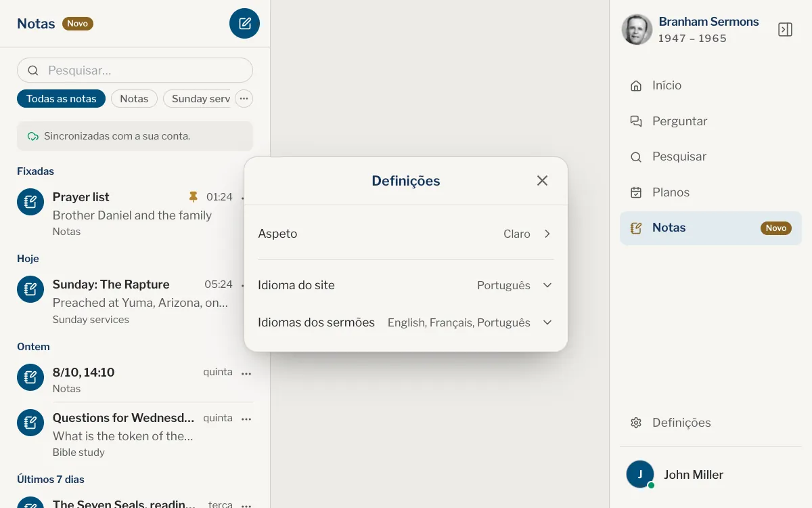Click the search magnifier icon in the notes search box
This screenshot has width=812, height=508.
[x=32, y=70]
